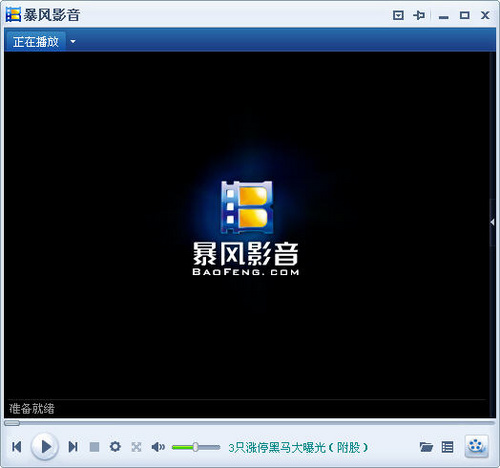The height and width of the screenshot is (468, 500).
Task: Close the Baofeng player window
Action: click(x=485, y=15)
